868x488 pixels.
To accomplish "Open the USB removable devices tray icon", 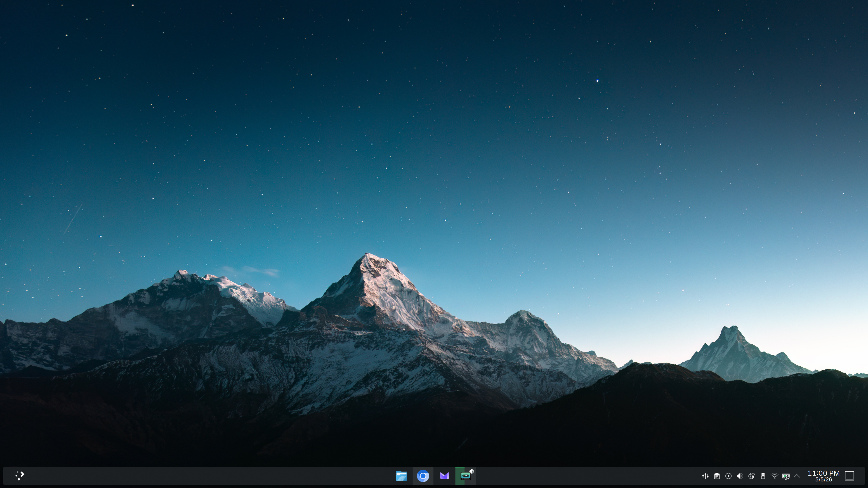I will 763,476.
